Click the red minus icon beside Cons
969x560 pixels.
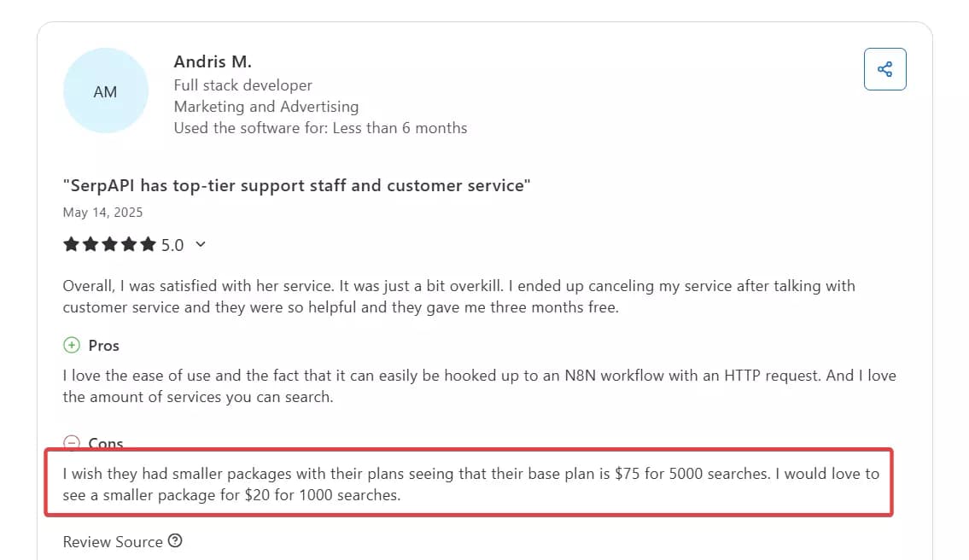[x=72, y=442]
